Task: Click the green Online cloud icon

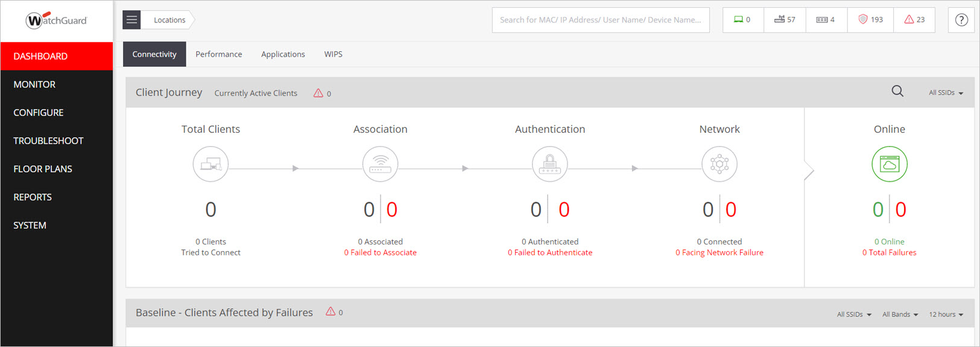Action: pos(890,164)
